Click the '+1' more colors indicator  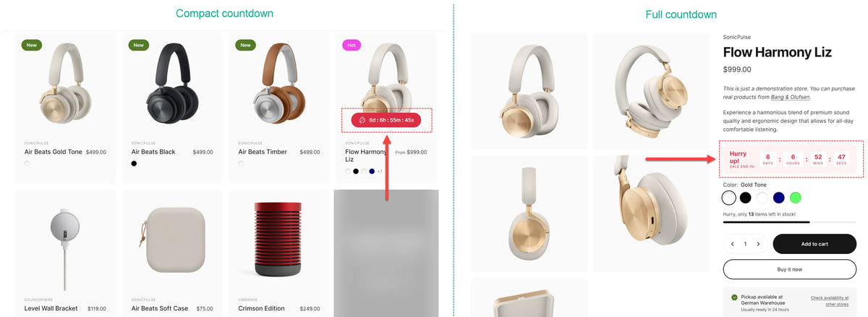click(380, 172)
